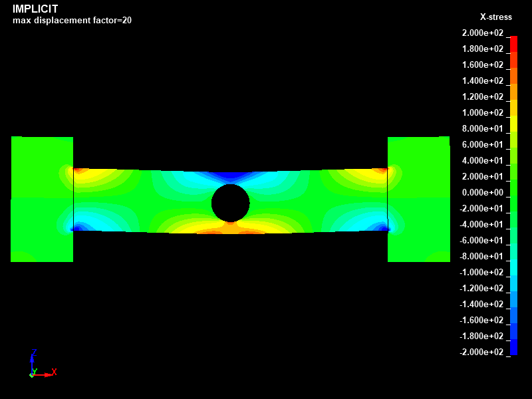
Task: Click the -1.000e+02 legend label
Action: [x=481, y=273]
